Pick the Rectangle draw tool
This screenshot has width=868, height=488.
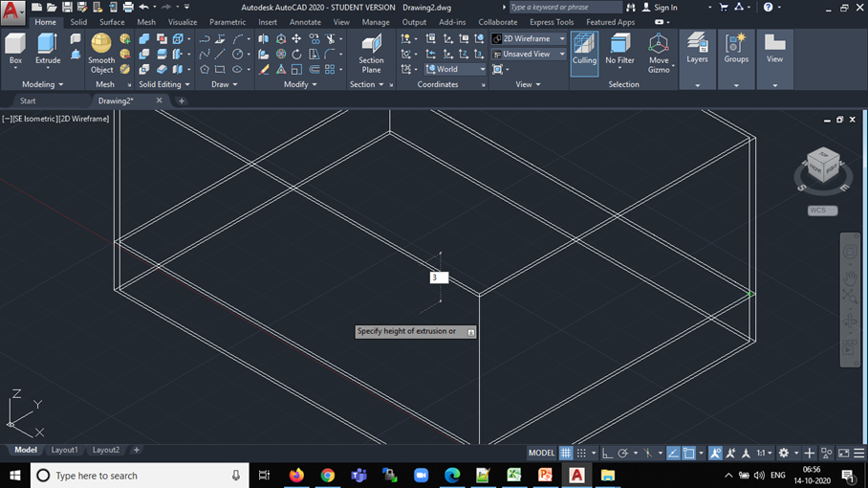click(x=220, y=69)
